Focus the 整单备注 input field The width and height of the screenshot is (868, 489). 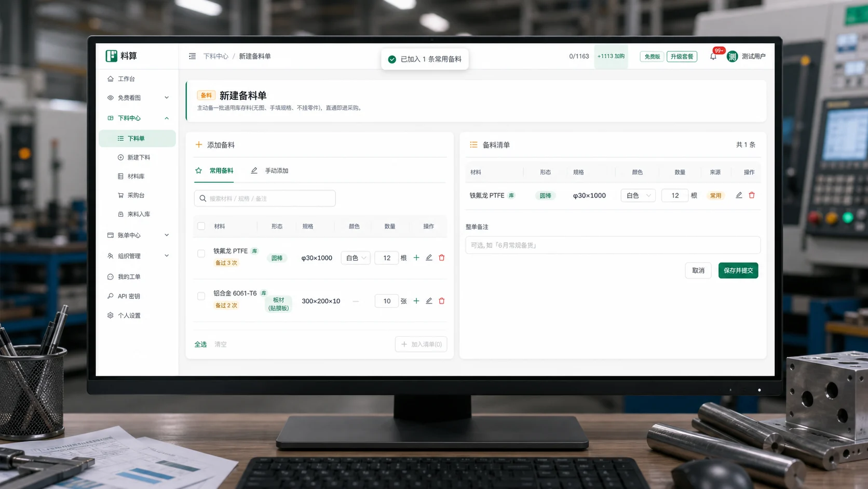(x=613, y=245)
